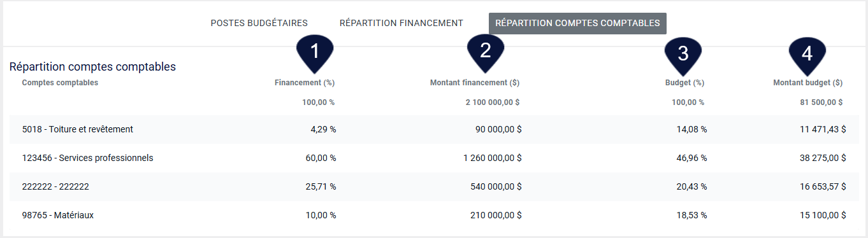Click the Budget (%) column header
Image resolution: width=868 pixels, height=238 pixels.
680,83
